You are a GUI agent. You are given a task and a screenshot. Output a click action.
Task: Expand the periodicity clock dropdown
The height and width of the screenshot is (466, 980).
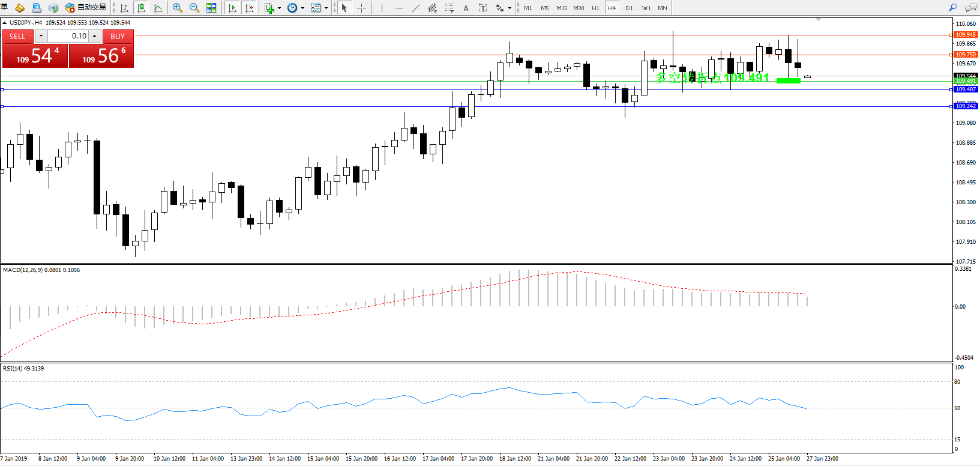(x=302, y=8)
